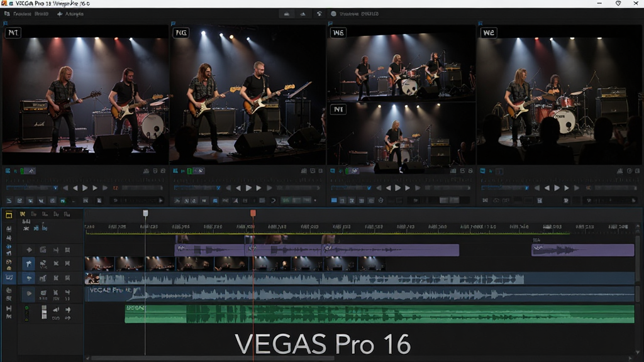Click the first icon in top center toolbar

pyautogui.click(x=287, y=14)
